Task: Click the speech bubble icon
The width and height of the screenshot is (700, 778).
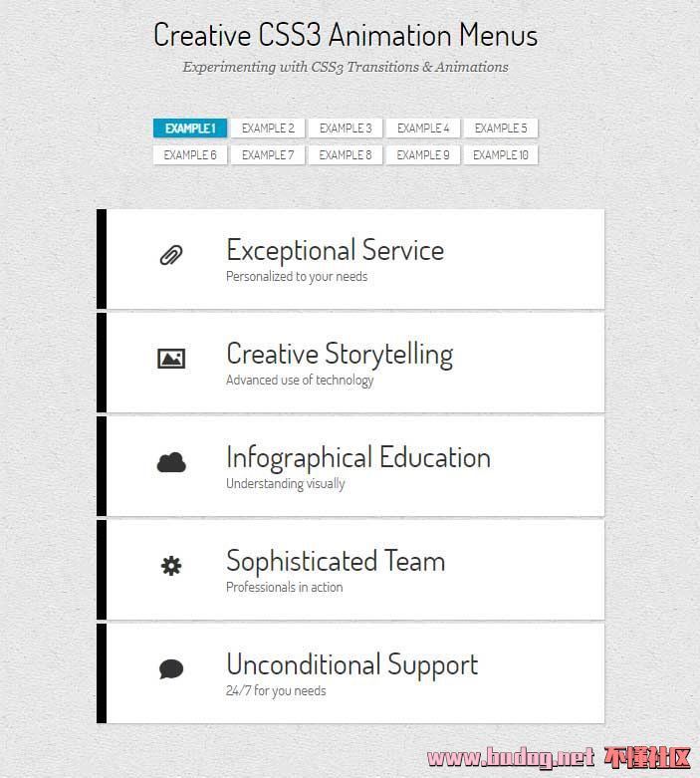Action: click(x=171, y=669)
